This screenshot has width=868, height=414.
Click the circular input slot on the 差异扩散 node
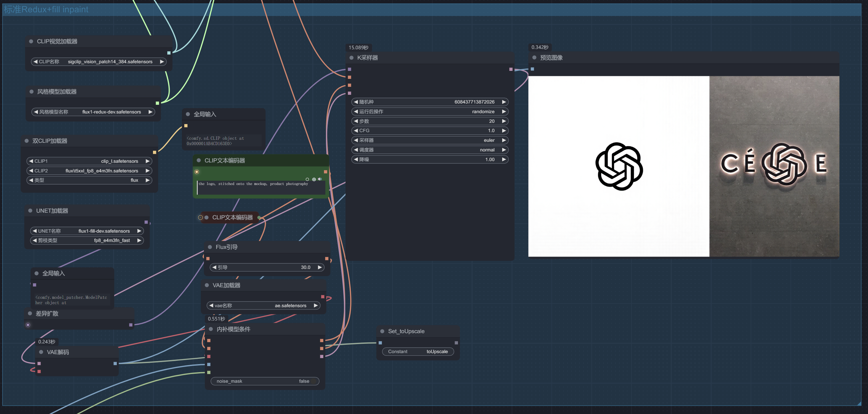(28, 325)
